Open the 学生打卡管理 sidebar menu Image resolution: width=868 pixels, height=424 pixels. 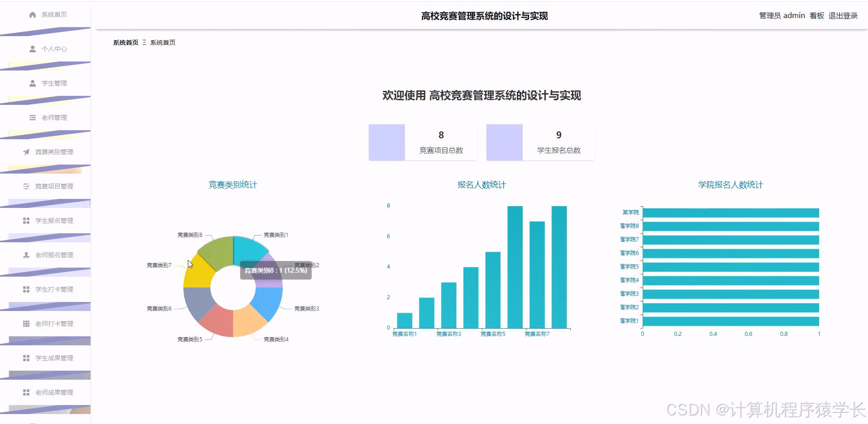point(45,289)
